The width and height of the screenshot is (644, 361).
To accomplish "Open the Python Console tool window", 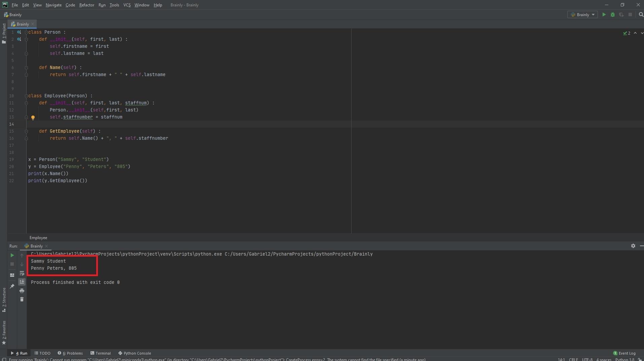I will pyautogui.click(x=135, y=353).
